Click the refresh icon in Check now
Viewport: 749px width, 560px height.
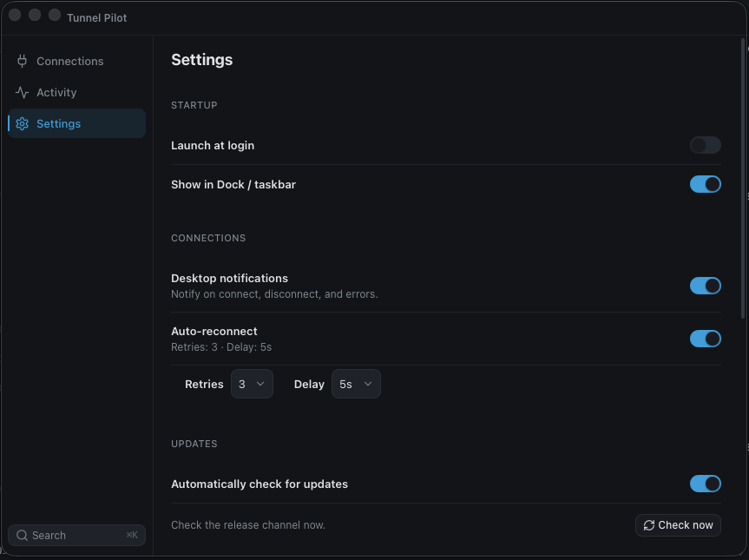pyautogui.click(x=648, y=525)
